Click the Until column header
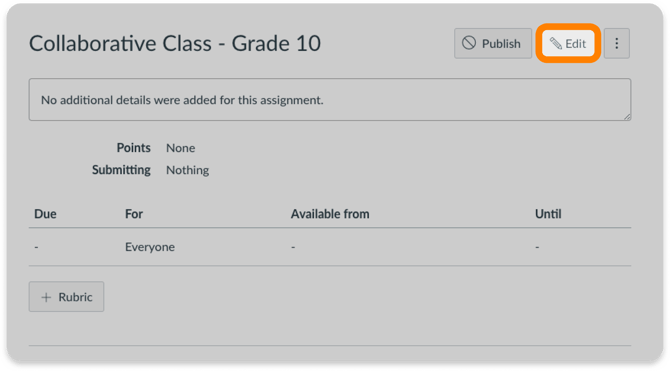This screenshot has width=670, height=371. 548,214
